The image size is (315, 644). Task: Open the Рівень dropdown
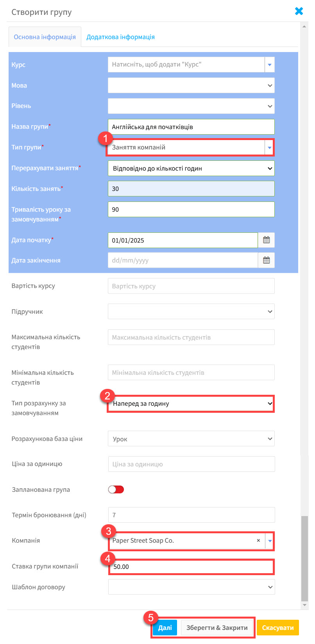pos(191,106)
